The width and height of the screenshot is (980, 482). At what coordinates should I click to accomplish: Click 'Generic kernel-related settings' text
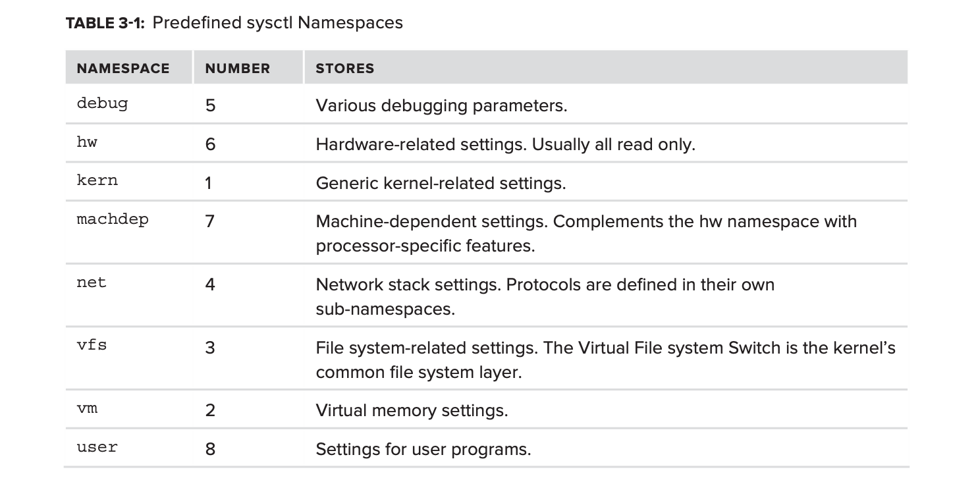point(441,182)
